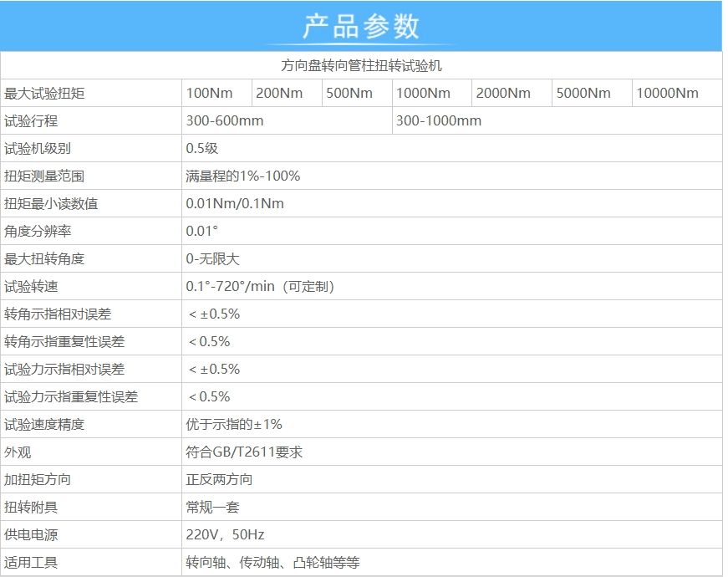Choose the 10000Nm torque cell
Screen dimensions: 728x577
(667, 93)
